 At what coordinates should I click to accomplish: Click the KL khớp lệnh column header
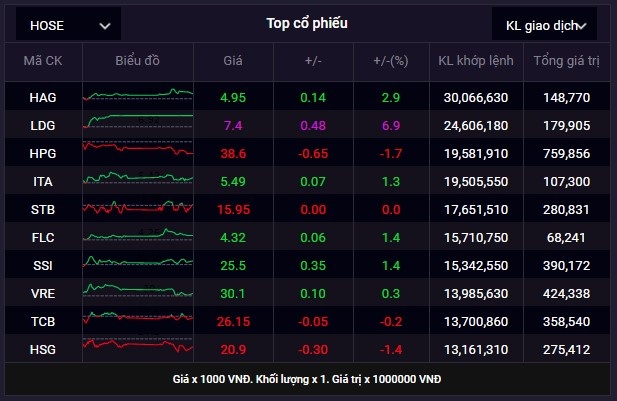click(x=475, y=61)
